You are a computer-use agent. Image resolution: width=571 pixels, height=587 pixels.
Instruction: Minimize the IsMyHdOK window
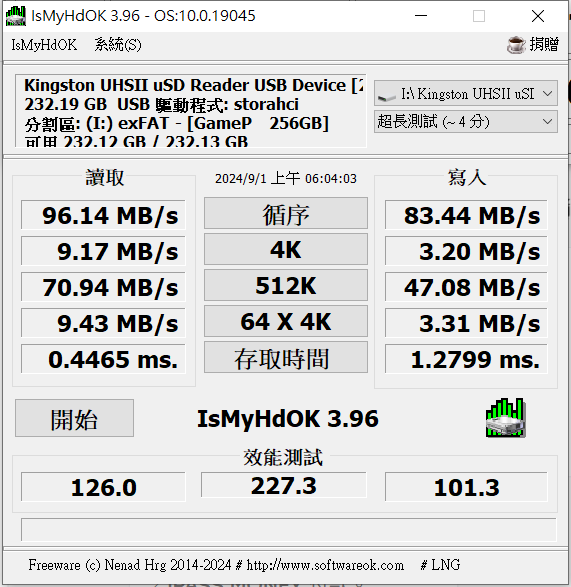pos(421,16)
